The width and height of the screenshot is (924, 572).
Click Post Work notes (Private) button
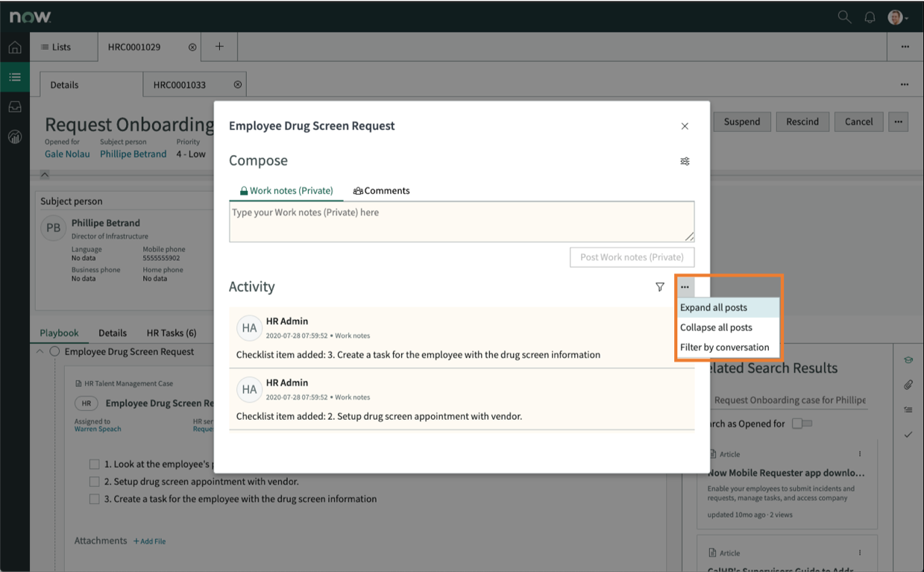point(632,257)
